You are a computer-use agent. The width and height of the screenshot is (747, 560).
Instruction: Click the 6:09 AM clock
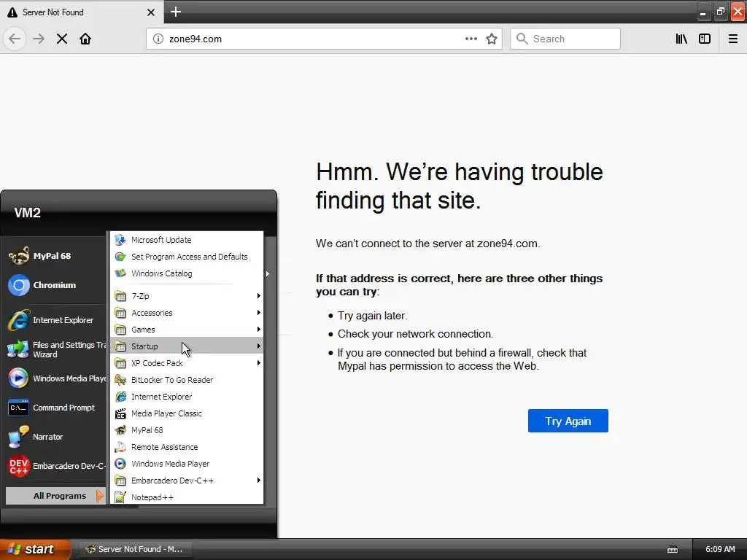(720, 549)
